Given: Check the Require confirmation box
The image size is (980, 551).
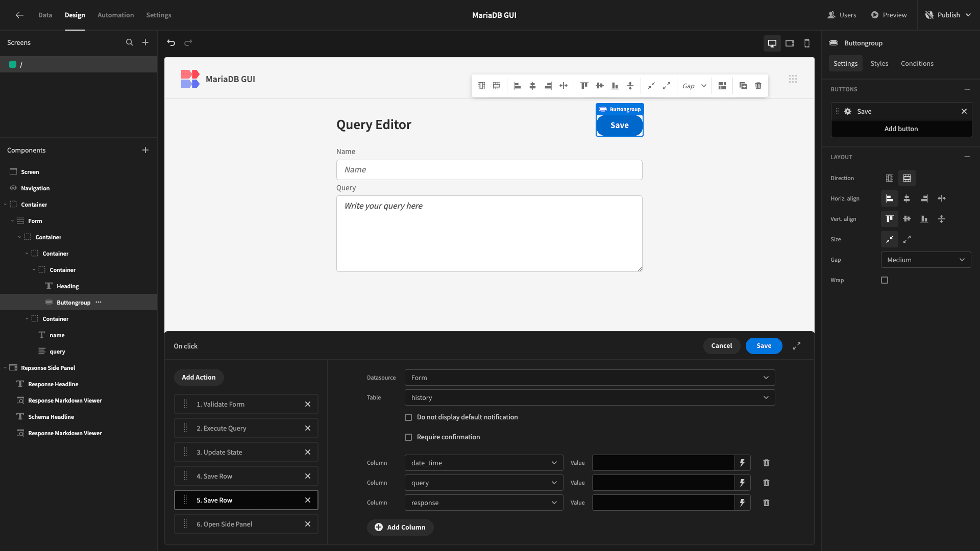Looking at the screenshot, I should [408, 437].
